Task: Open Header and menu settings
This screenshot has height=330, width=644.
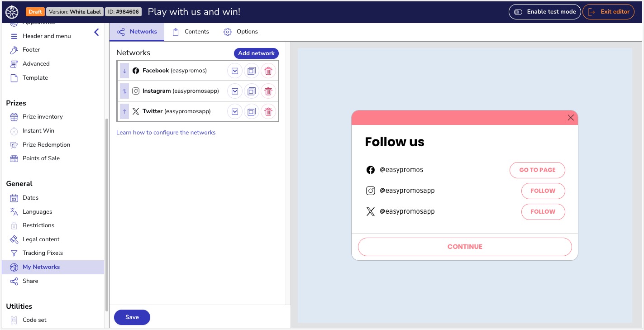Action: [x=47, y=36]
